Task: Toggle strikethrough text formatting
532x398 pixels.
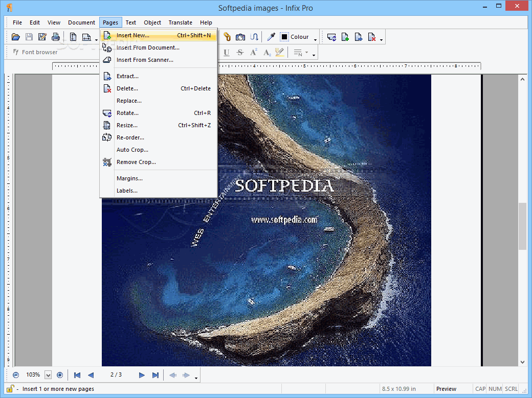Action: pyautogui.click(x=240, y=53)
